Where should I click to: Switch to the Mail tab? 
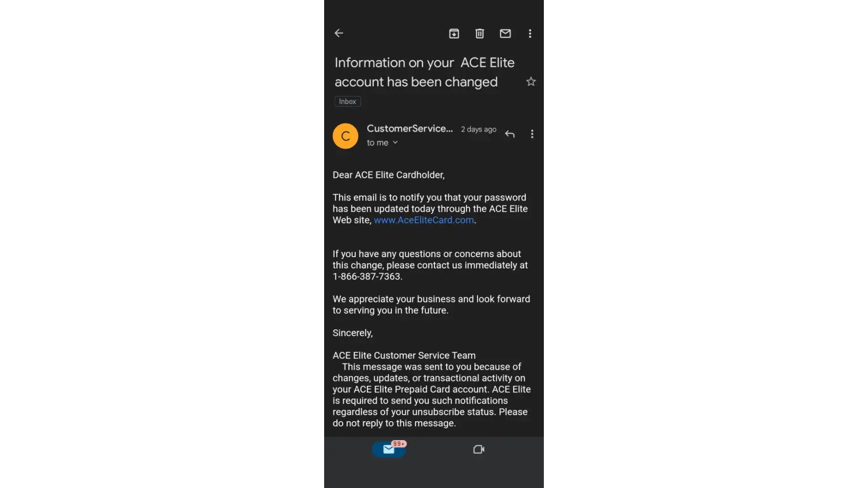389,449
